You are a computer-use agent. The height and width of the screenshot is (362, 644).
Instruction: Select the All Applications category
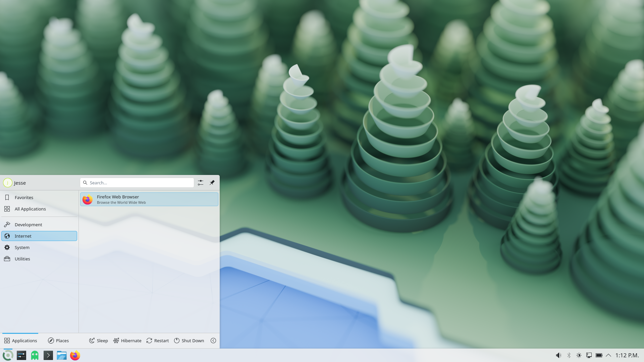click(39, 209)
